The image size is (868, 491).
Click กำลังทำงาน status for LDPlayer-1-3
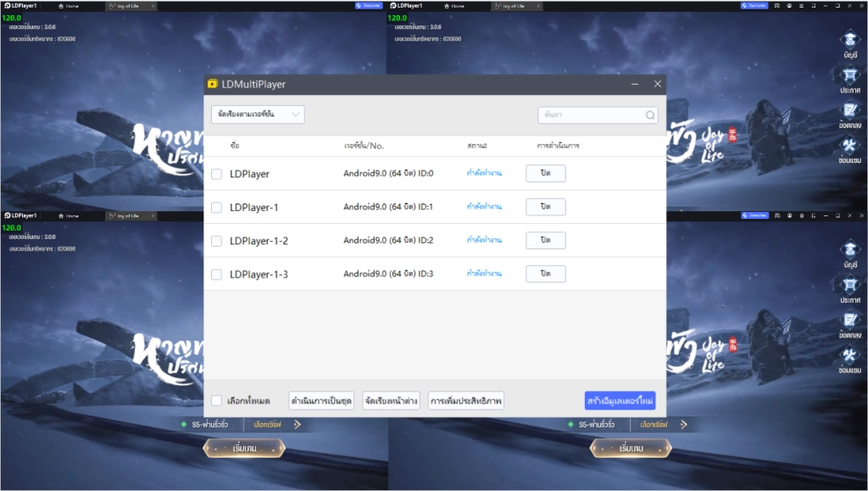pos(484,273)
